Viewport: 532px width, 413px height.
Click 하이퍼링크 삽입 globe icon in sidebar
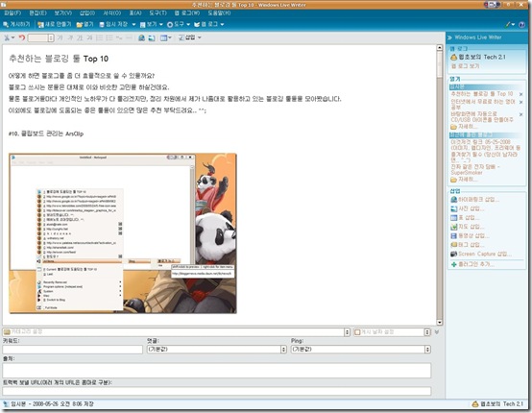[453, 200]
